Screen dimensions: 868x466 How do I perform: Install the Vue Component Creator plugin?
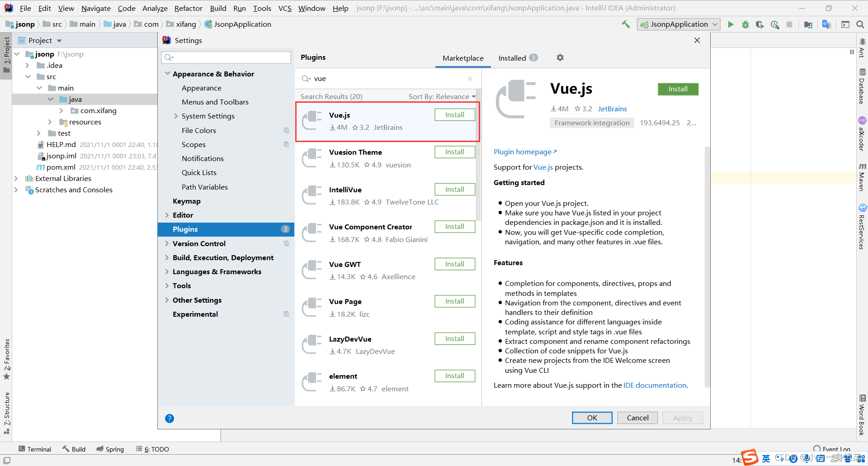click(x=455, y=227)
